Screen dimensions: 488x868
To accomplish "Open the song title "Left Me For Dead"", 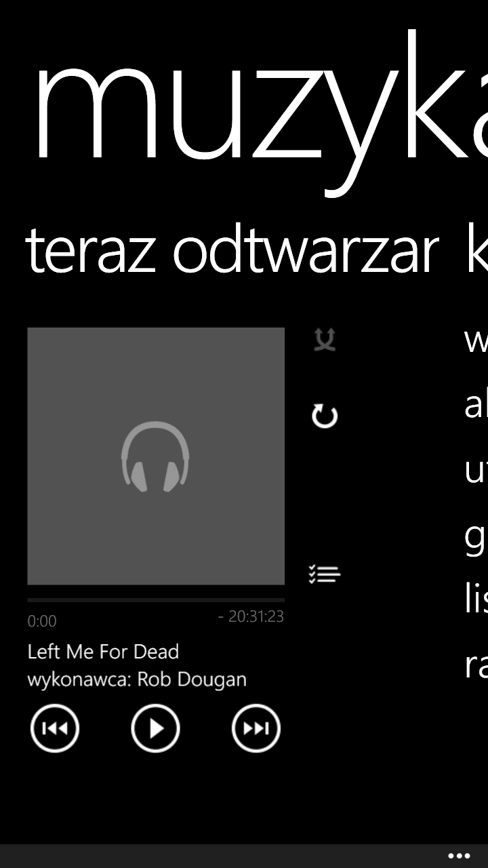I will point(103,652).
